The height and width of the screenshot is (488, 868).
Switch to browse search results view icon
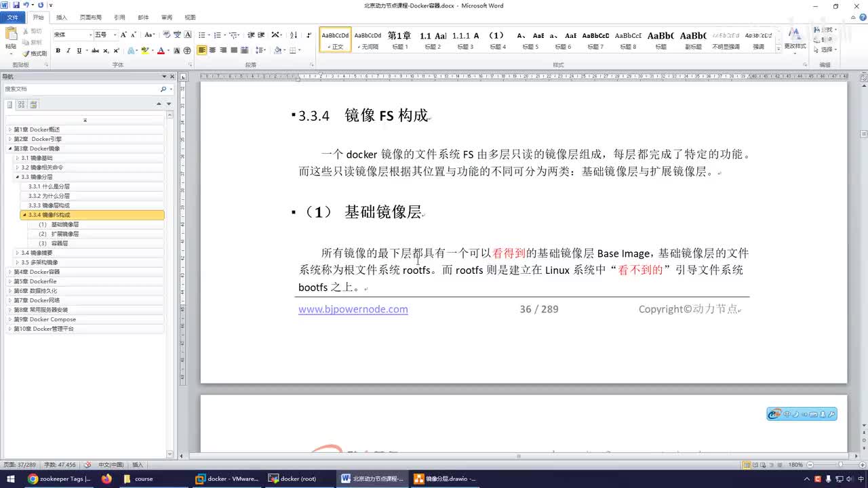33,104
